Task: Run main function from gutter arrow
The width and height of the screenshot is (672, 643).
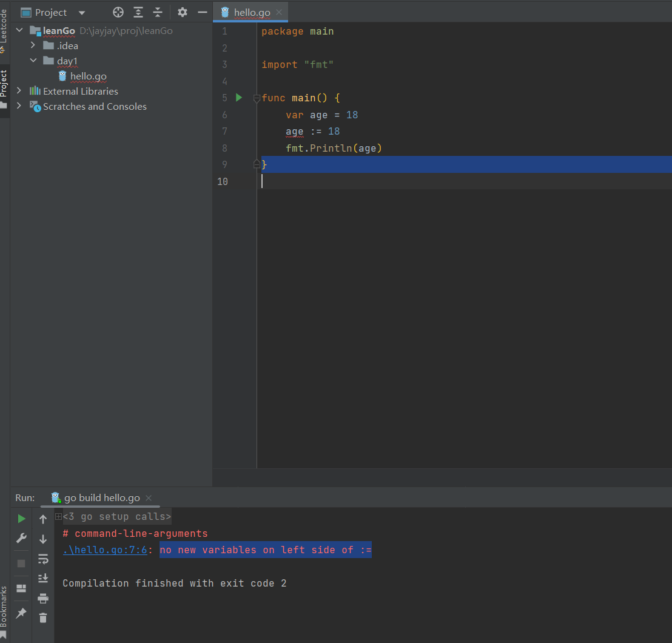Action: (239, 98)
